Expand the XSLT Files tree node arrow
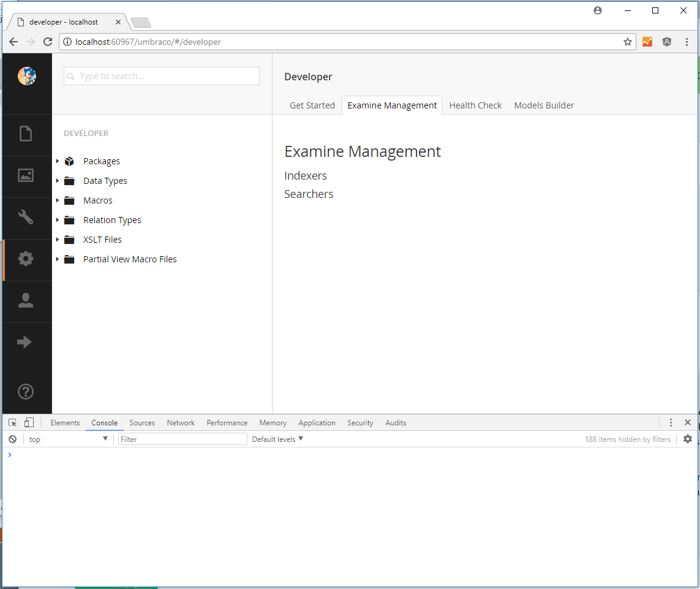Viewport: 700px width, 589px height. (58, 240)
